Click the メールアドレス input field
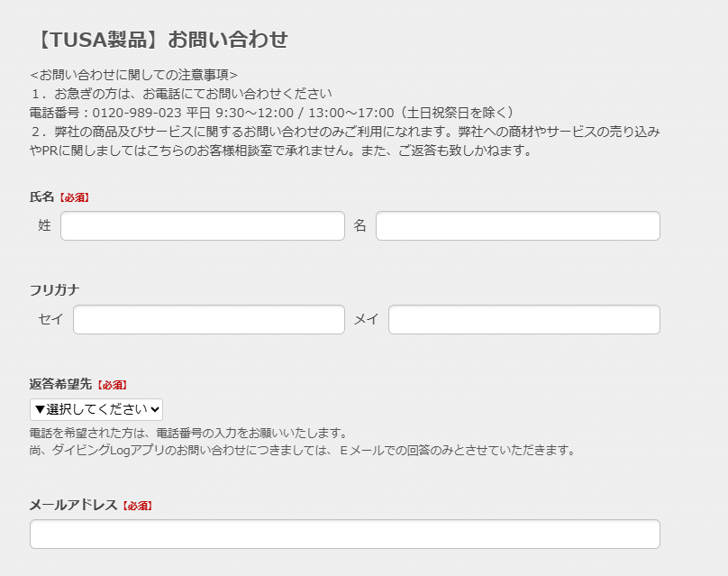Screen dimensions: 728x576 345,535
